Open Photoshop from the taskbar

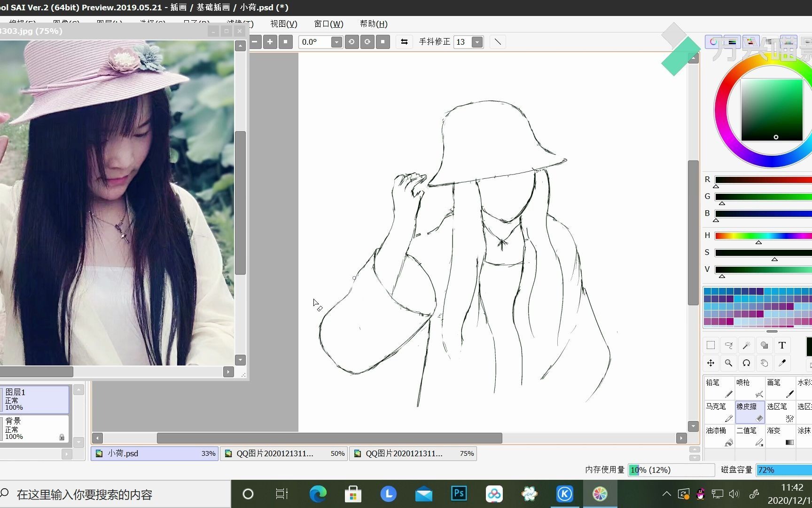459,494
